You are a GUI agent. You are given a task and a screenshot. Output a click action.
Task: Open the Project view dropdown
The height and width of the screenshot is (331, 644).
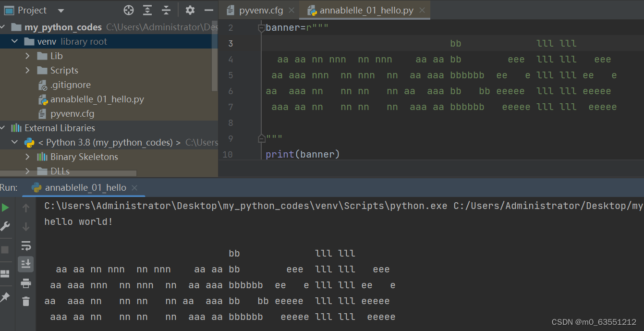(x=60, y=10)
